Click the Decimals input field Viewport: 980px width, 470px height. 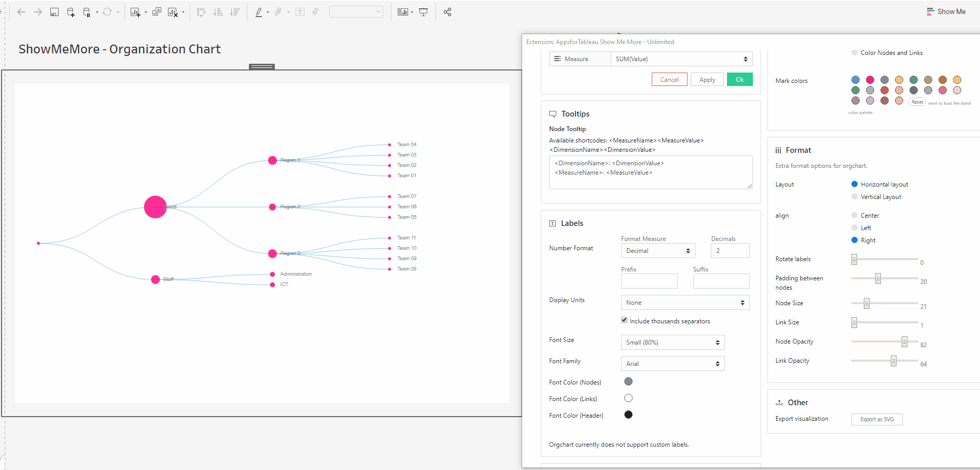click(x=730, y=251)
